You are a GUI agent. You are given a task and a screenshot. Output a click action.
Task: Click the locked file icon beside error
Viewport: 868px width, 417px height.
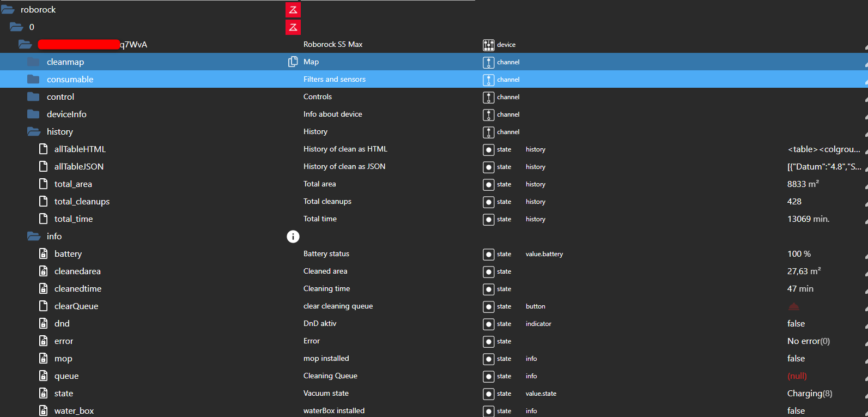tap(44, 341)
